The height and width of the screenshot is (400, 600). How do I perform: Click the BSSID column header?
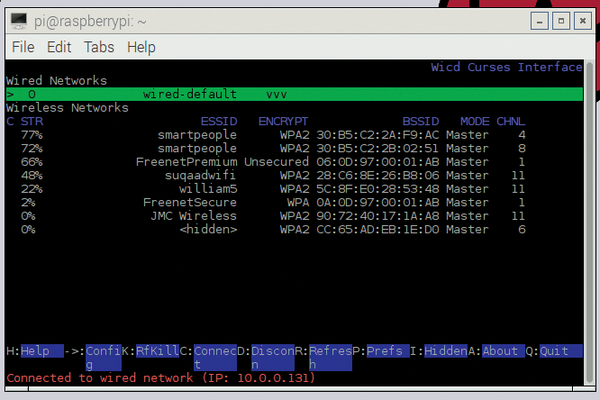point(421,121)
